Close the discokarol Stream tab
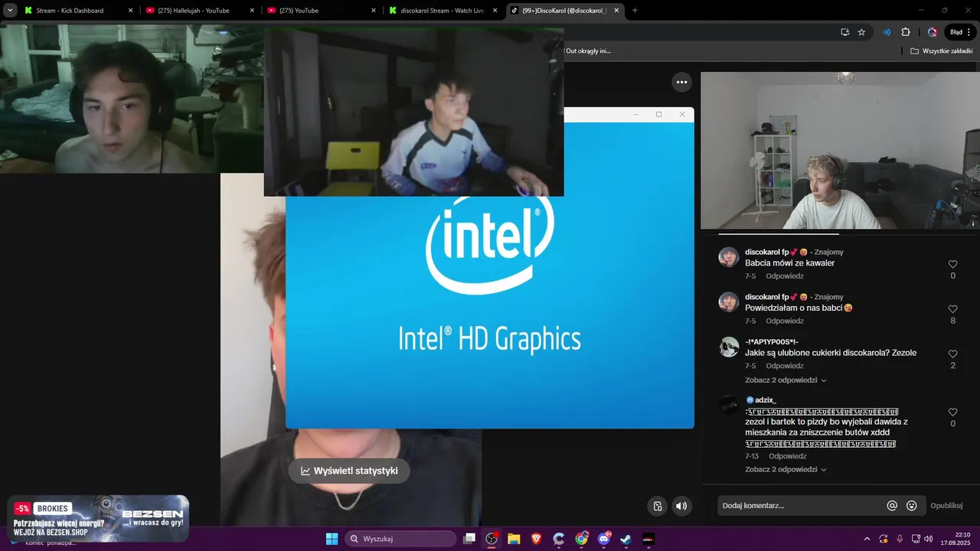This screenshot has height=551, width=980. coord(495,11)
